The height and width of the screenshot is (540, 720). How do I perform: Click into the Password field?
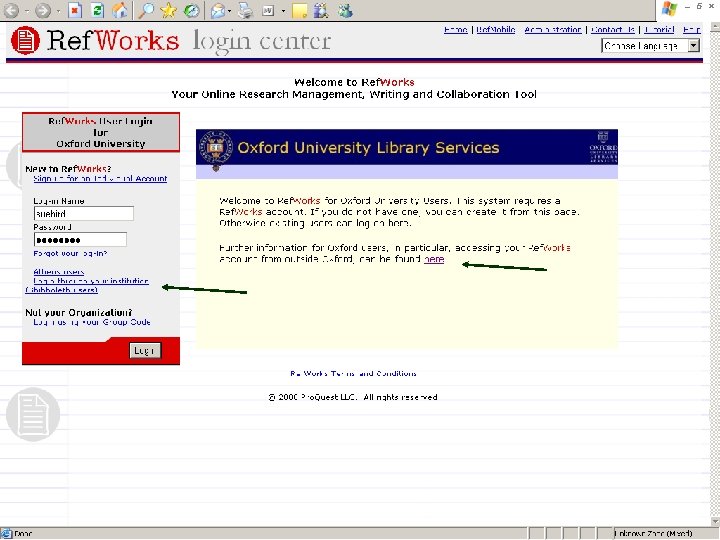[x=80, y=240]
